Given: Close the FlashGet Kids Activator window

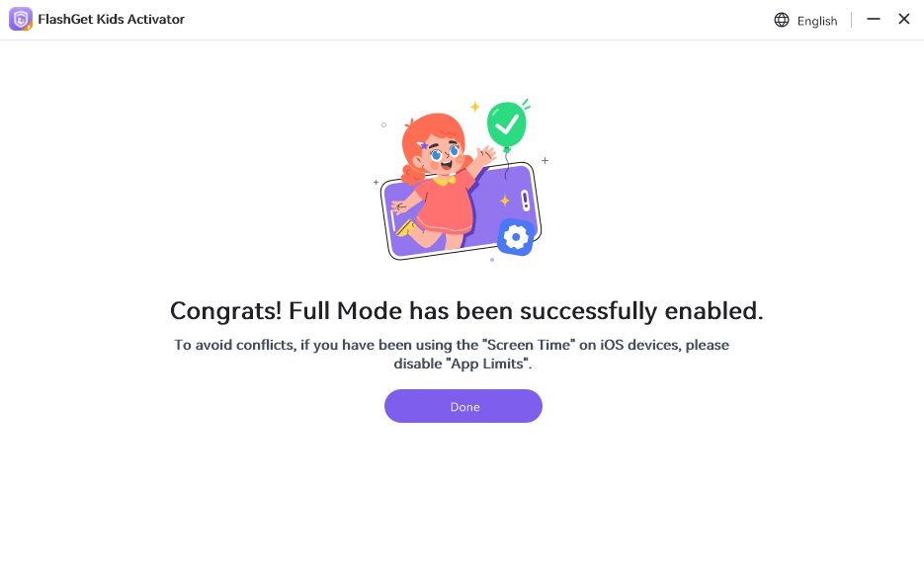Looking at the screenshot, I should (x=903, y=19).
